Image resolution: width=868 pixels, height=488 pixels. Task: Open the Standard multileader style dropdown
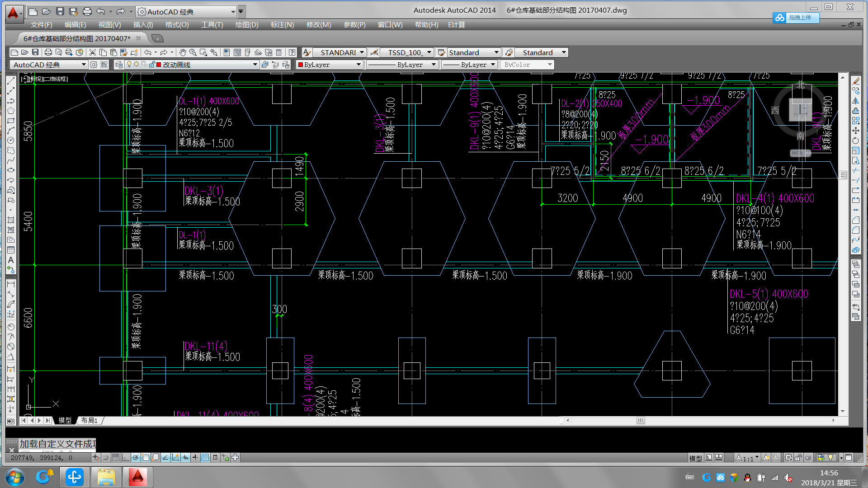542,52
